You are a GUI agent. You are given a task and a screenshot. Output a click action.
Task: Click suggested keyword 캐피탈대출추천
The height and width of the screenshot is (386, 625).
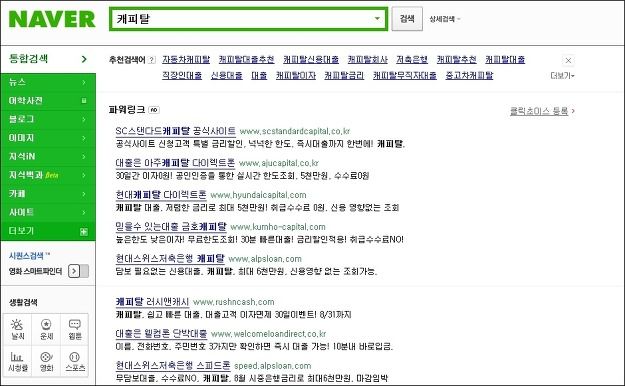click(x=246, y=59)
